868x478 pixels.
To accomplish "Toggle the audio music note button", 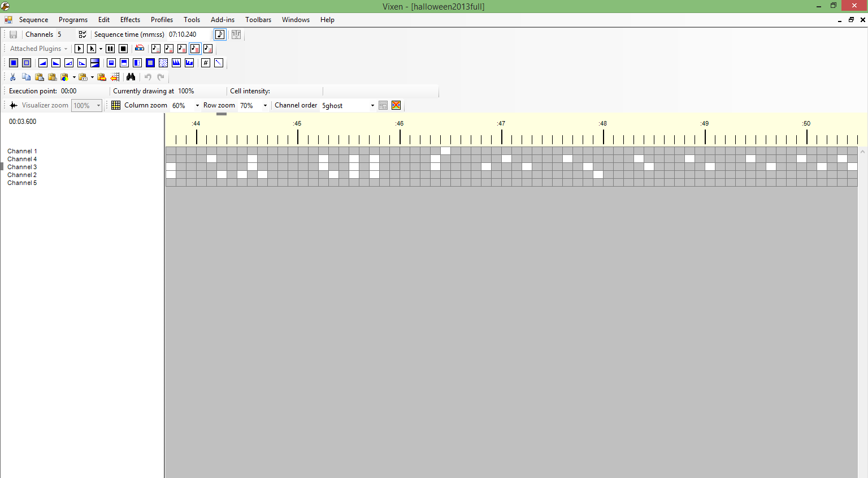I will (x=220, y=35).
